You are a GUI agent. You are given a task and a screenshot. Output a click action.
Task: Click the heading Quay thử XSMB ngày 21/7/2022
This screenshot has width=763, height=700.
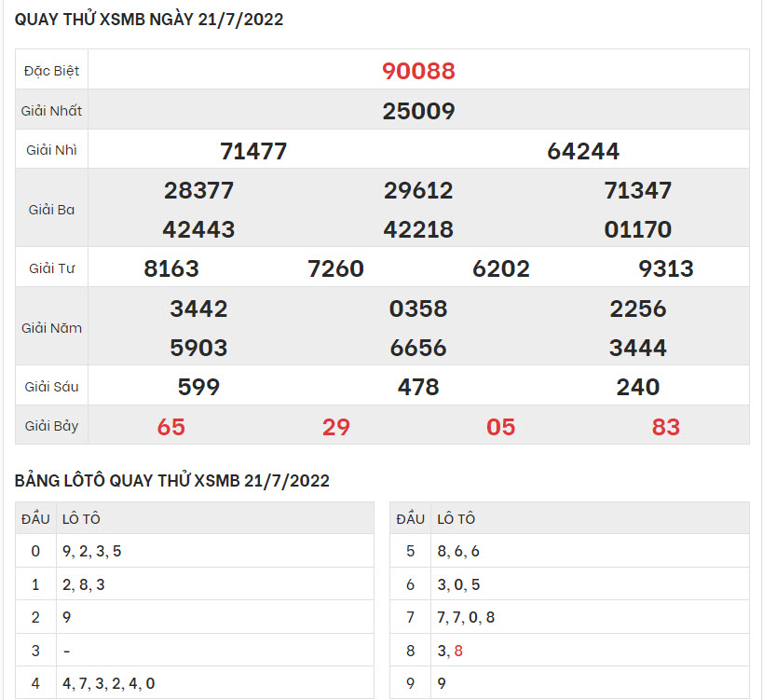coord(149,20)
